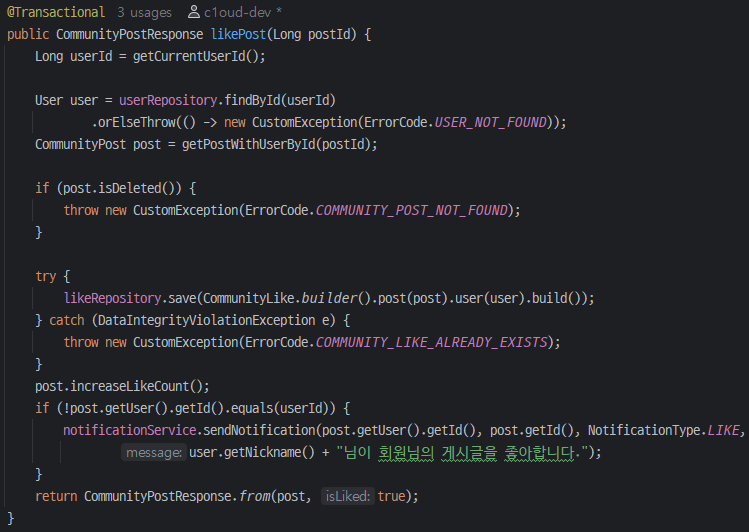Click the from static method in return
The image size is (749, 532).
255,496
